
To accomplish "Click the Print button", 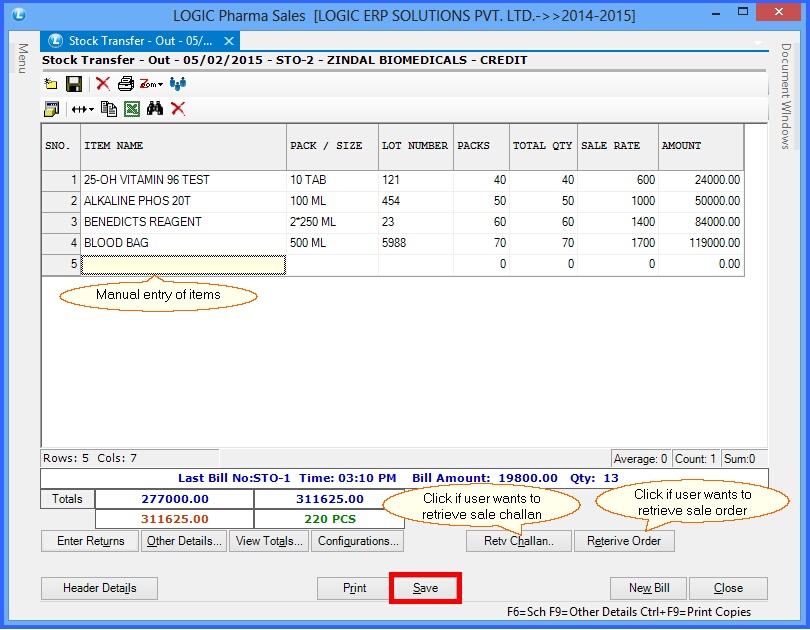I will 354,588.
